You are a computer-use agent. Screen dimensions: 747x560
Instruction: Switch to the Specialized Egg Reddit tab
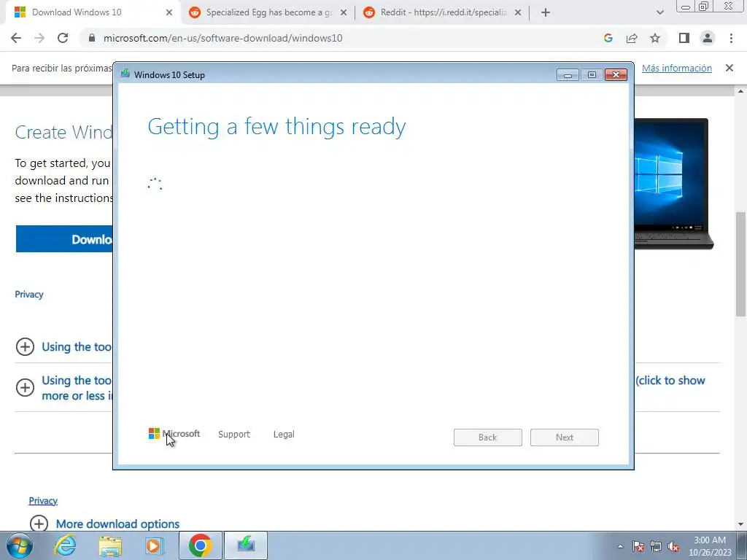click(x=268, y=12)
